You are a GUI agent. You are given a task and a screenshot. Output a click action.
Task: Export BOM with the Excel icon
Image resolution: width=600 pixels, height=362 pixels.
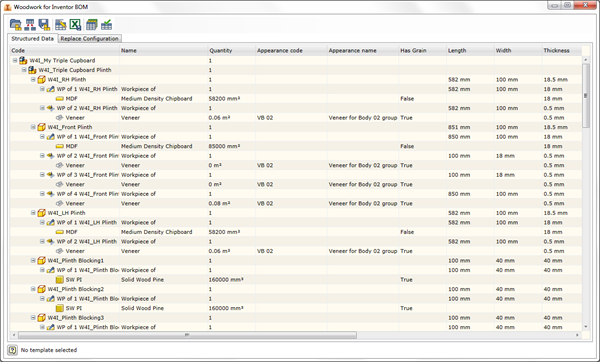(x=75, y=25)
